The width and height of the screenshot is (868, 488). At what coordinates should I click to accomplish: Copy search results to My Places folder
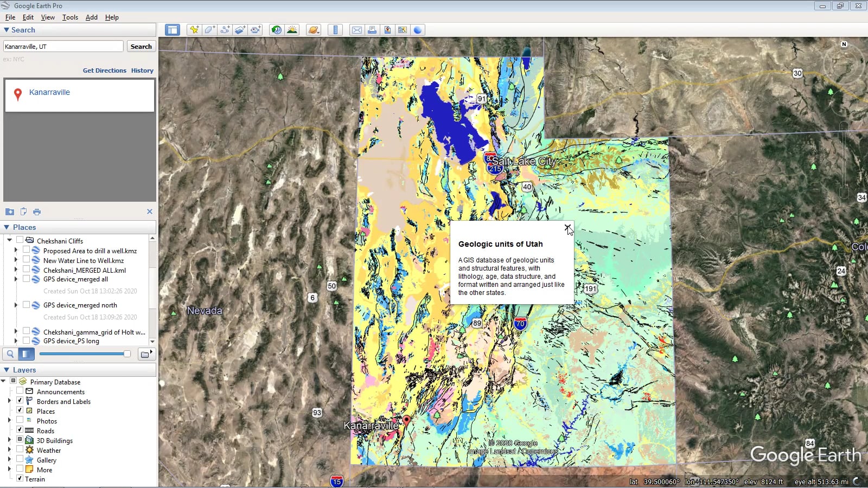click(x=10, y=211)
